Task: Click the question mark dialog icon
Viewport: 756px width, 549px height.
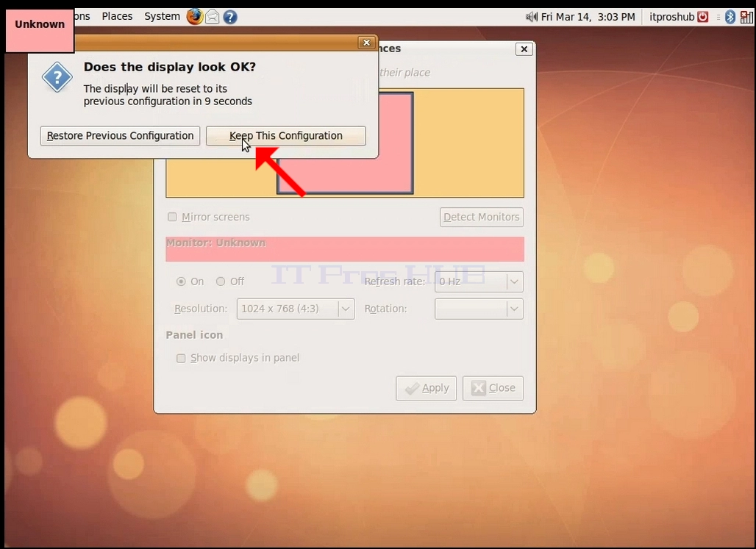Action: 57,77
